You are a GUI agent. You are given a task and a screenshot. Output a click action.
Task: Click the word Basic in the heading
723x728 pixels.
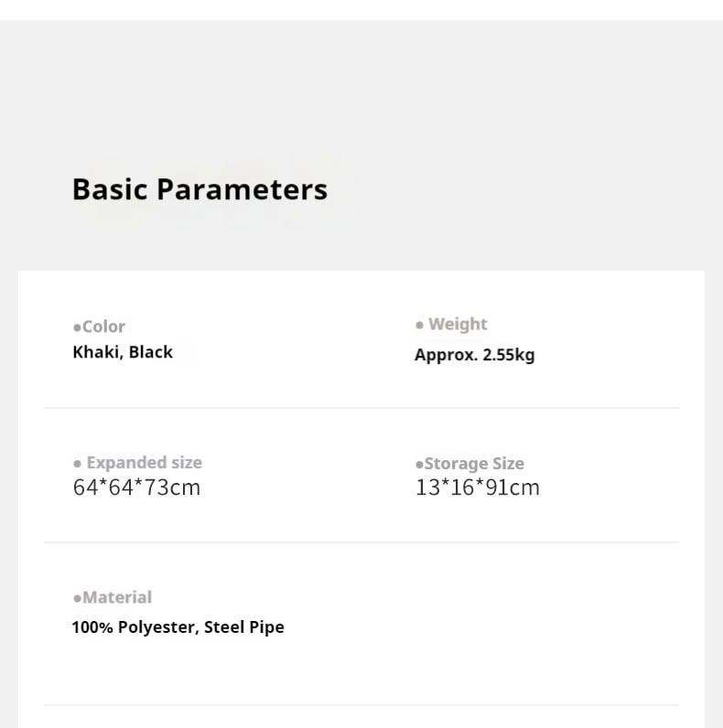tap(110, 189)
